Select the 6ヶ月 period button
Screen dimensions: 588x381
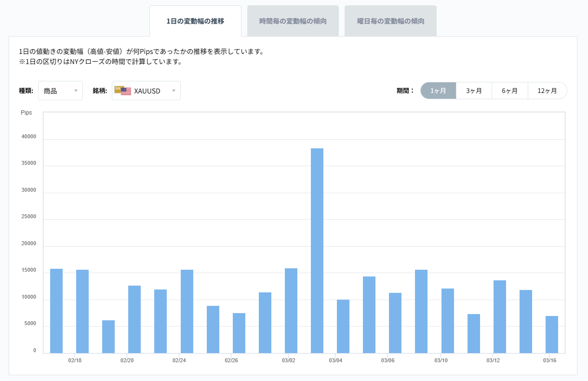[x=510, y=91]
